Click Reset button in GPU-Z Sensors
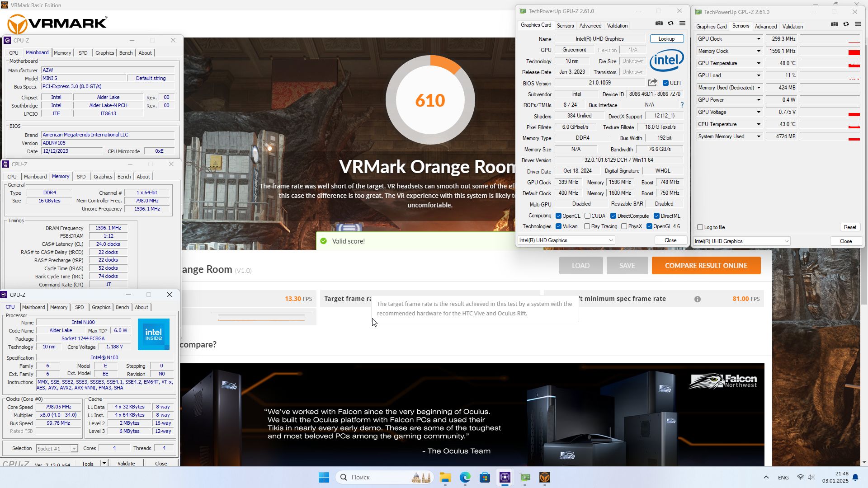Image resolution: width=868 pixels, height=488 pixels. (x=850, y=227)
